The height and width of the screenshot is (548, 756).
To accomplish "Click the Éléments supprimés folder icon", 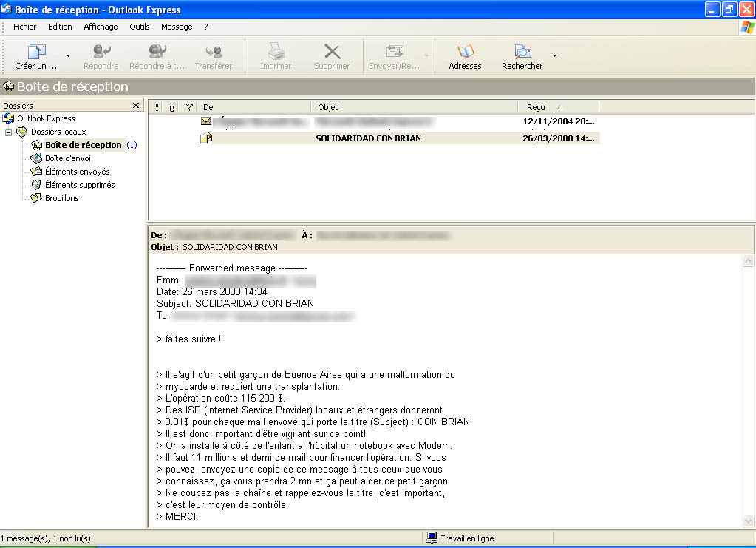I will coord(36,185).
